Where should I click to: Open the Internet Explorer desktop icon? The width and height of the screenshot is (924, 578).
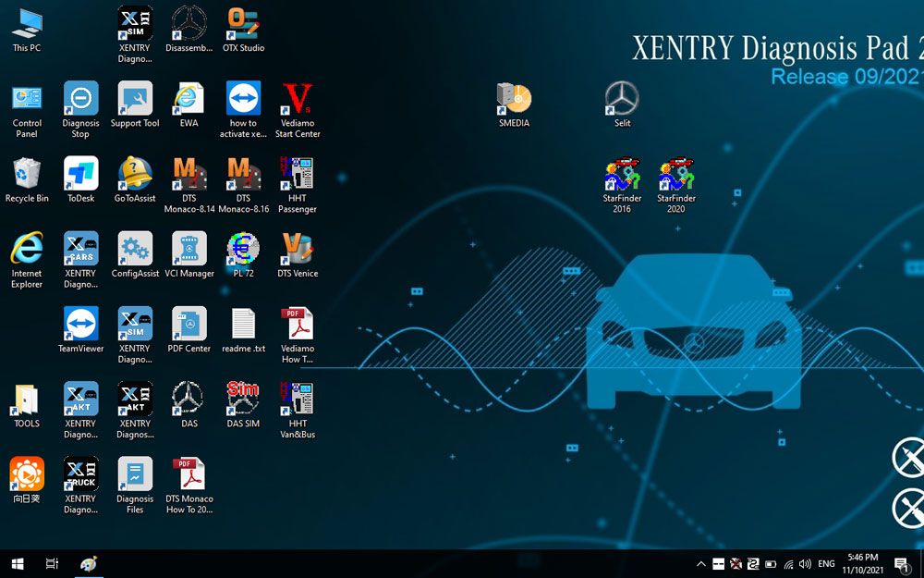pos(27,260)
